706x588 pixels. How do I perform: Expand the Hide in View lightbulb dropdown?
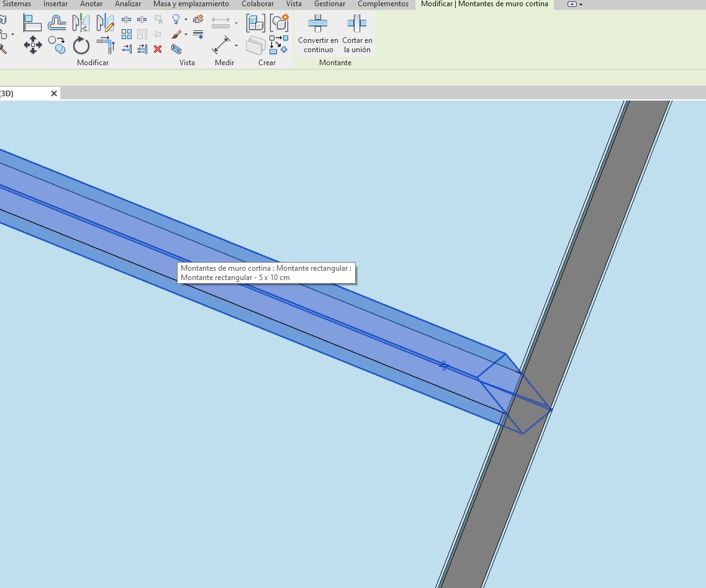pos(186,20)
